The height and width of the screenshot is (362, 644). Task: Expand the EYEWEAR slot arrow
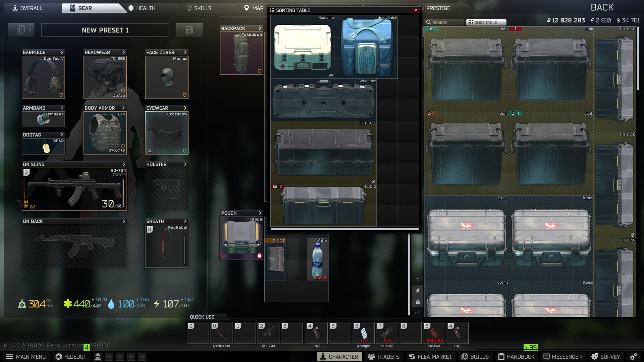(185, 108)
